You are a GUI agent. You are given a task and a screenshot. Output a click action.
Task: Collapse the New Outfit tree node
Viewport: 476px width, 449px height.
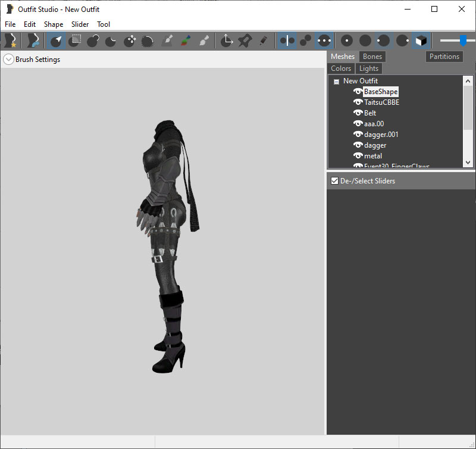tap(336, 82)
